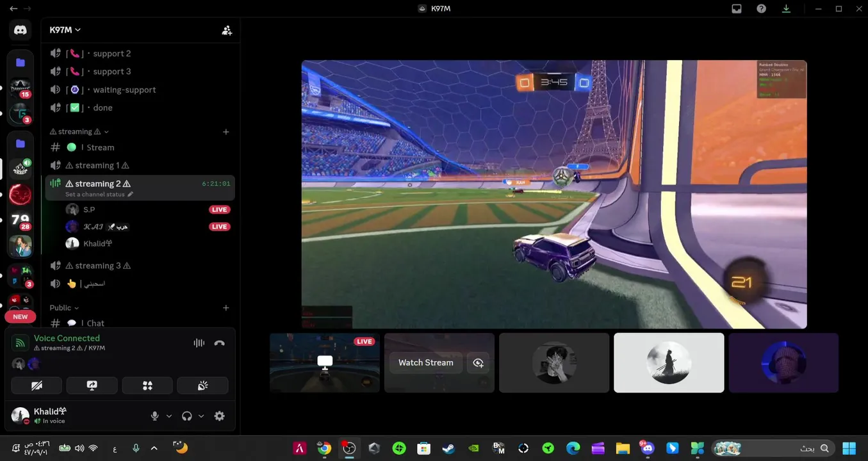This screenshot has width=868, height=461.
Task: Open K97M server dropdown menu
Action: (x=65, y=30)
